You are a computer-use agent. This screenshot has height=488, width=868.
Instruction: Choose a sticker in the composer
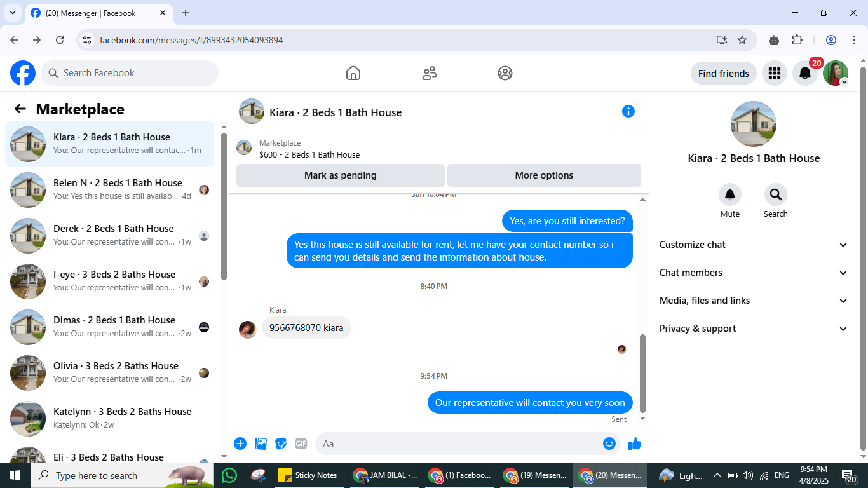pos(281,444)
